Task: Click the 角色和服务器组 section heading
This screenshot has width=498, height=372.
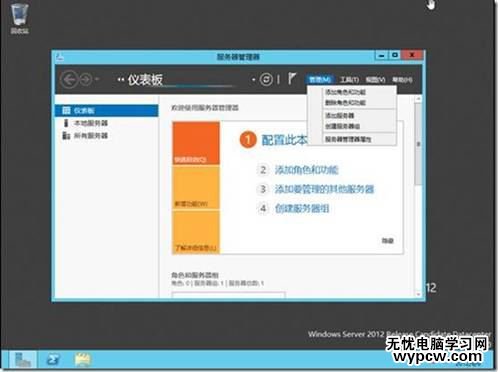Action: [195, 275]
